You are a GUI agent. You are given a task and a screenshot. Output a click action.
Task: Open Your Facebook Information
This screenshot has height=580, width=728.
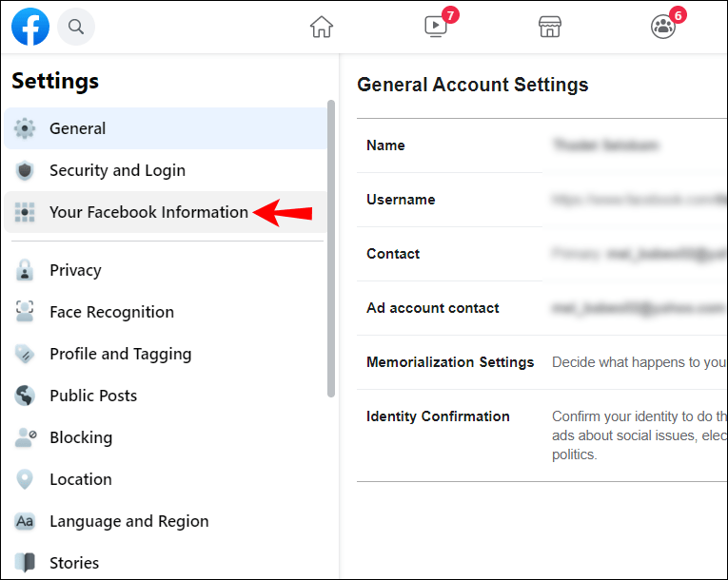tap(166, 212)
